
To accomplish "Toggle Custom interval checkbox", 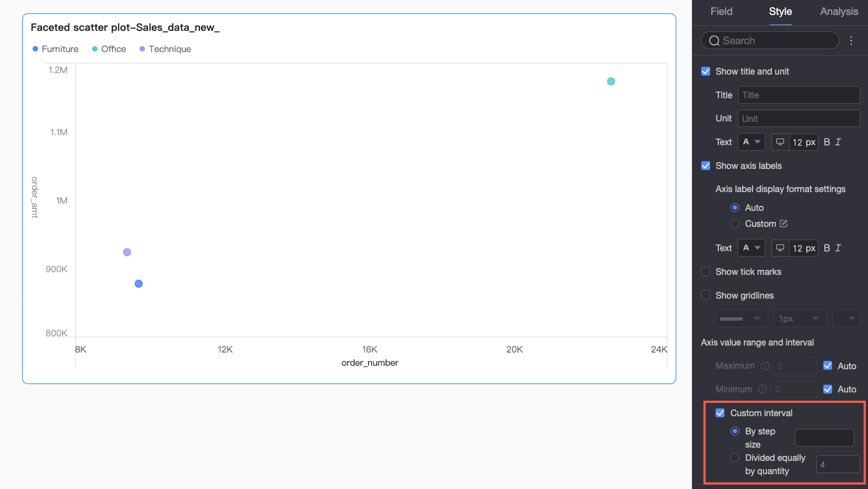I will coord(720,413).
